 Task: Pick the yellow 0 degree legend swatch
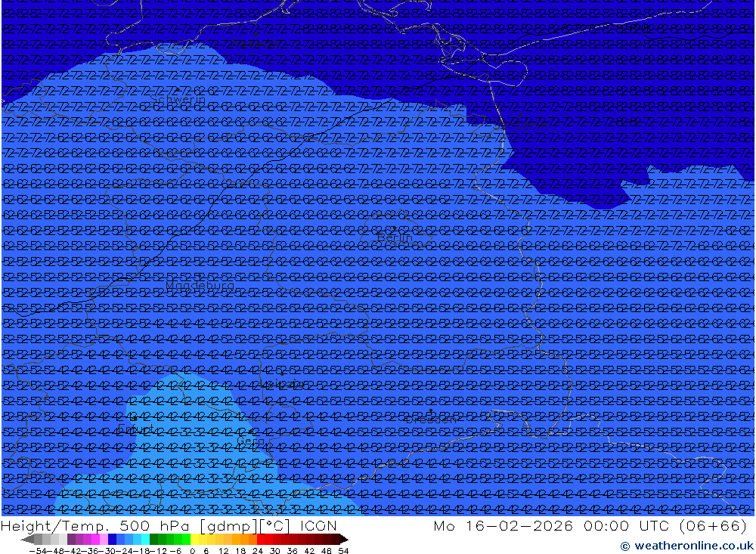point(194,540)
